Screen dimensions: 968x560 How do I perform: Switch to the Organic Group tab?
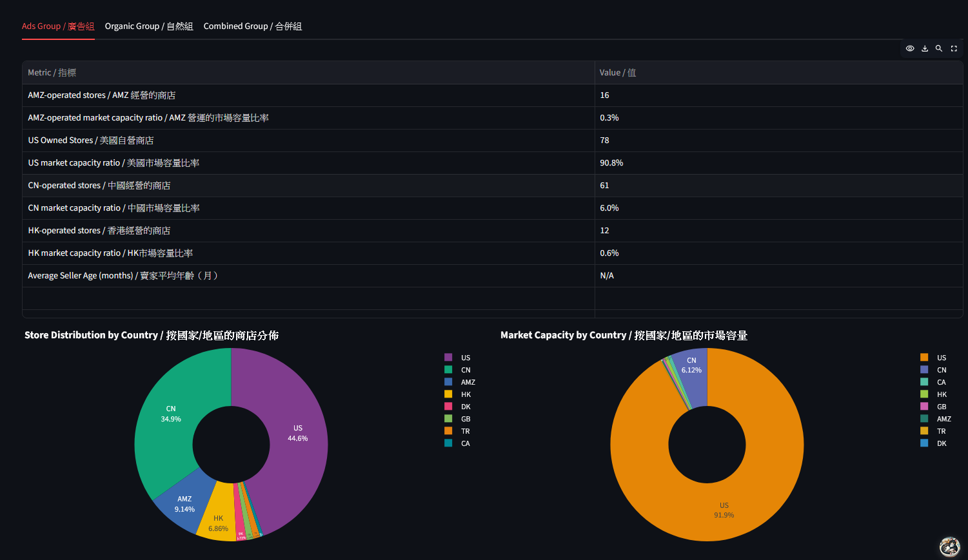point(149,26)
